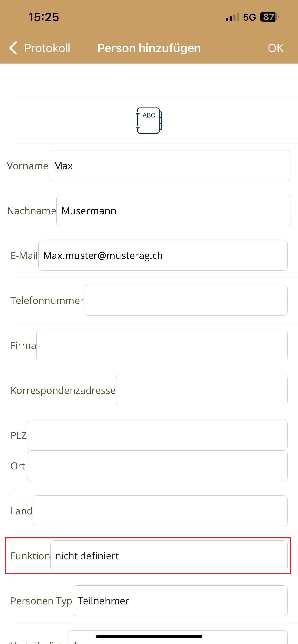298x644 pixels.
Task: Tap the Ort city input field
Action: tap(157, 466)
